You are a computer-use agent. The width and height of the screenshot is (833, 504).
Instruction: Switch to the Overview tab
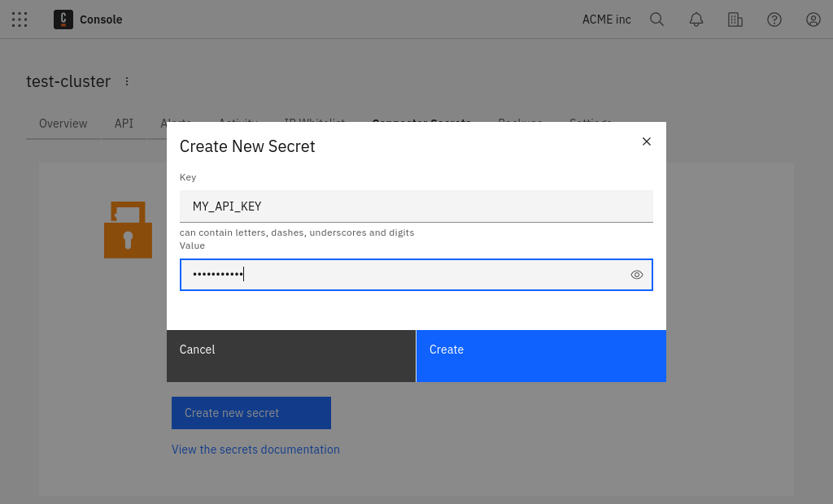click(63, 124)
